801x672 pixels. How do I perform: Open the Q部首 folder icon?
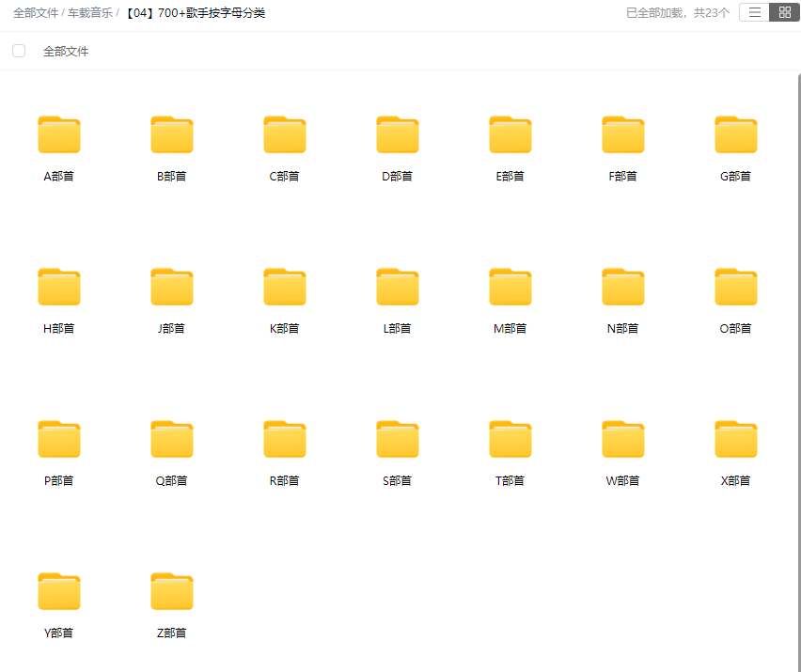172,439
